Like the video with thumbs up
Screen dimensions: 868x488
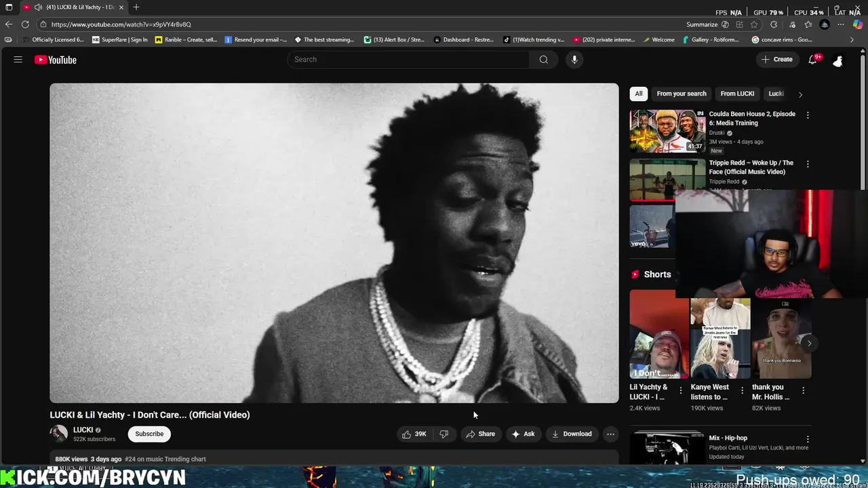click(414, 434)
